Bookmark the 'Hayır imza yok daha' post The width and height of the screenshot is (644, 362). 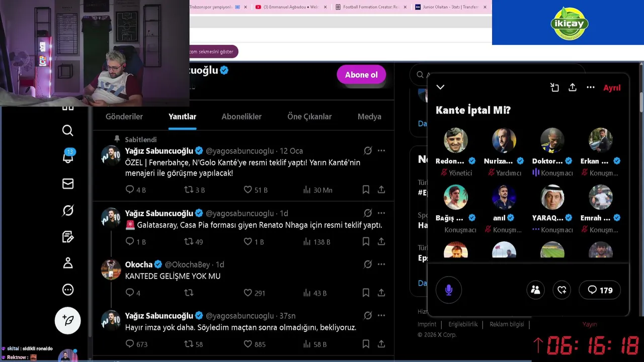[x=366, y=344]
